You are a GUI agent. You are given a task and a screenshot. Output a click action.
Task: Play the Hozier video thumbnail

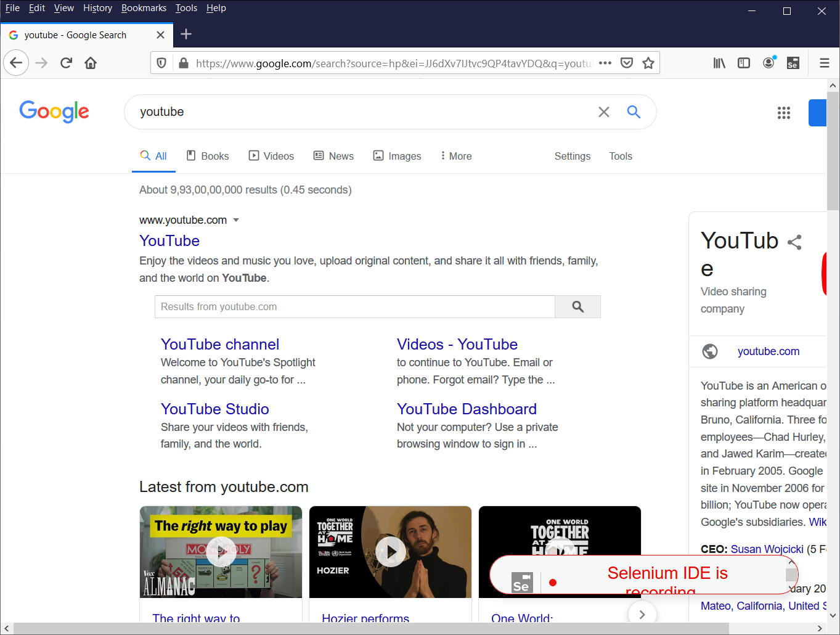click(391, 552)
